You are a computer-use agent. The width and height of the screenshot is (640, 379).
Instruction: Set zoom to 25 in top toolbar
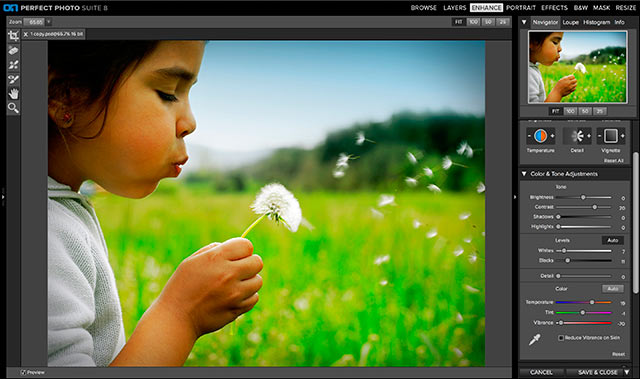point(503,22)
